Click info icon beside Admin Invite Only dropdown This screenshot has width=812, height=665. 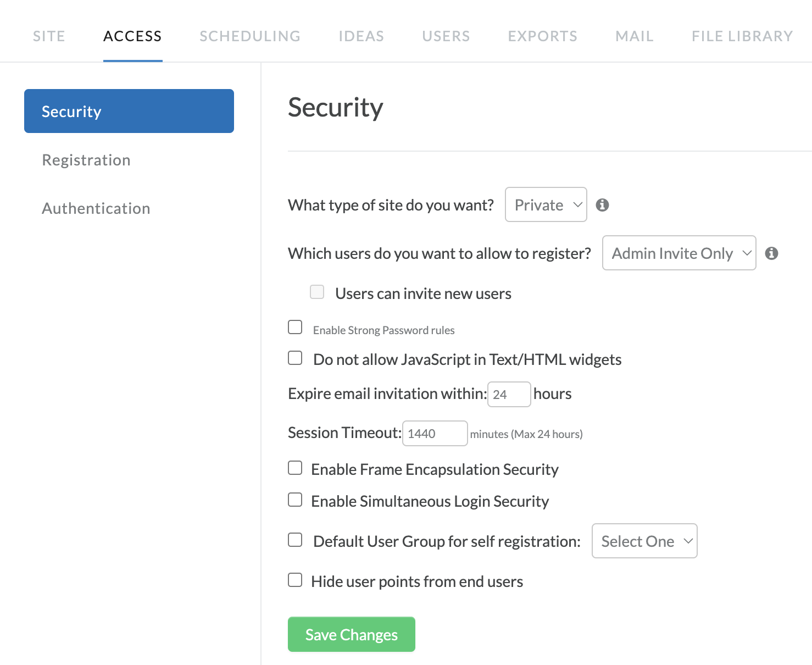pos(772,253)
